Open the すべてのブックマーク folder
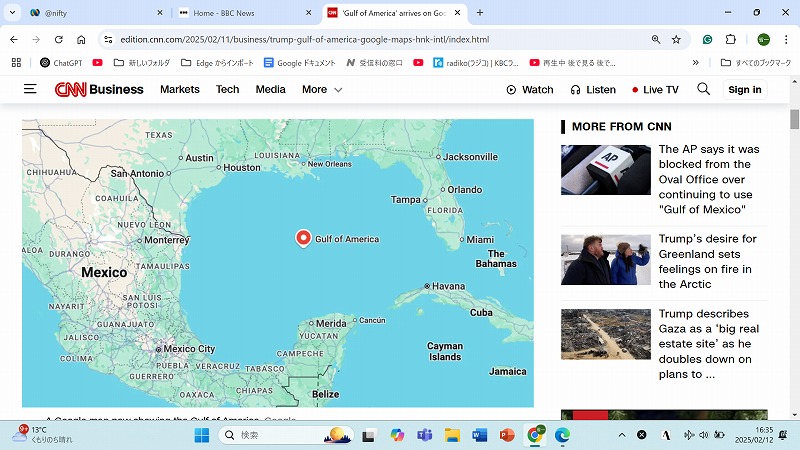Viewport: 800px width, 450px height. tap(756, 63)
